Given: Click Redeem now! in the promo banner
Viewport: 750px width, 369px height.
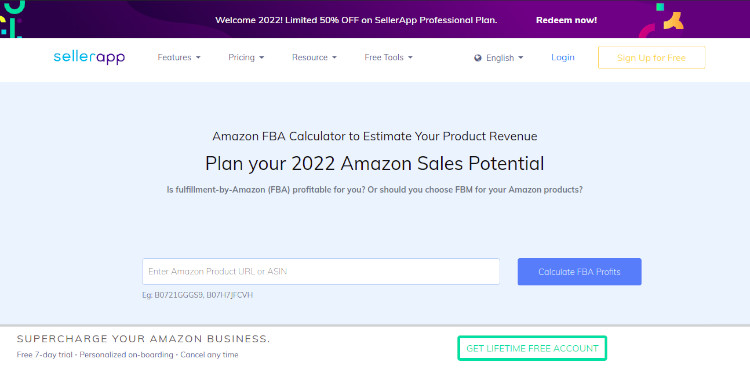Looking at the screenshot, I should [566, 20].
